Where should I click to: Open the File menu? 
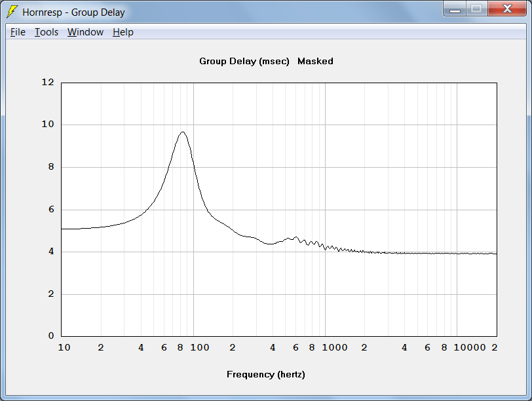tap(18, 32)
